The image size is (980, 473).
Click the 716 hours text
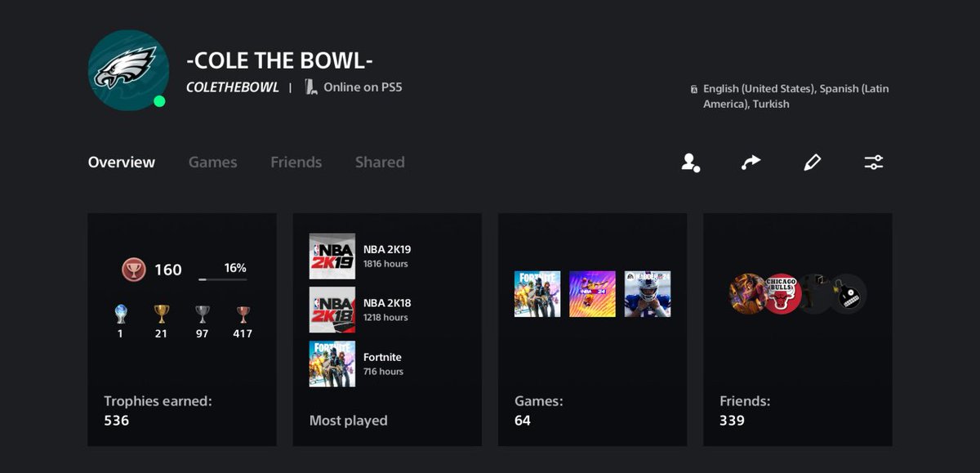(383, 371)
